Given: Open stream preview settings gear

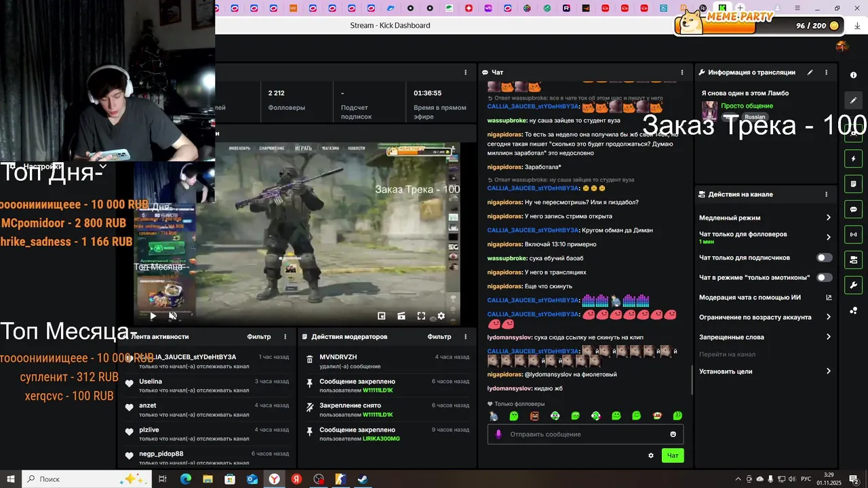Looking at the screenshot, I should 441,316.
